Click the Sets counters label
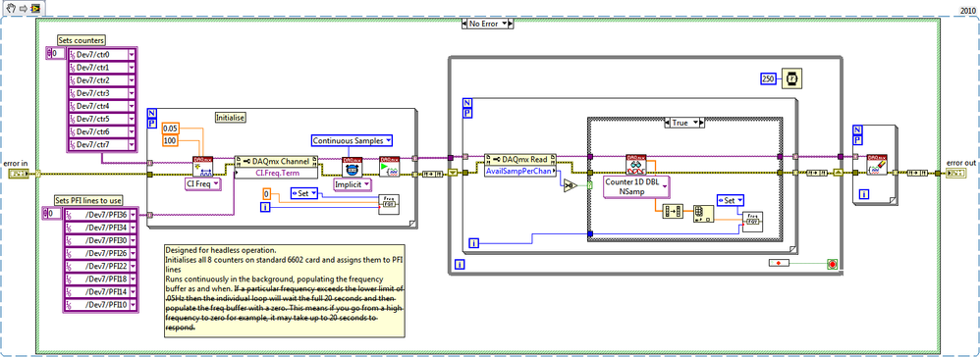This screenshot has height=357, width=980. pos(82,40)
